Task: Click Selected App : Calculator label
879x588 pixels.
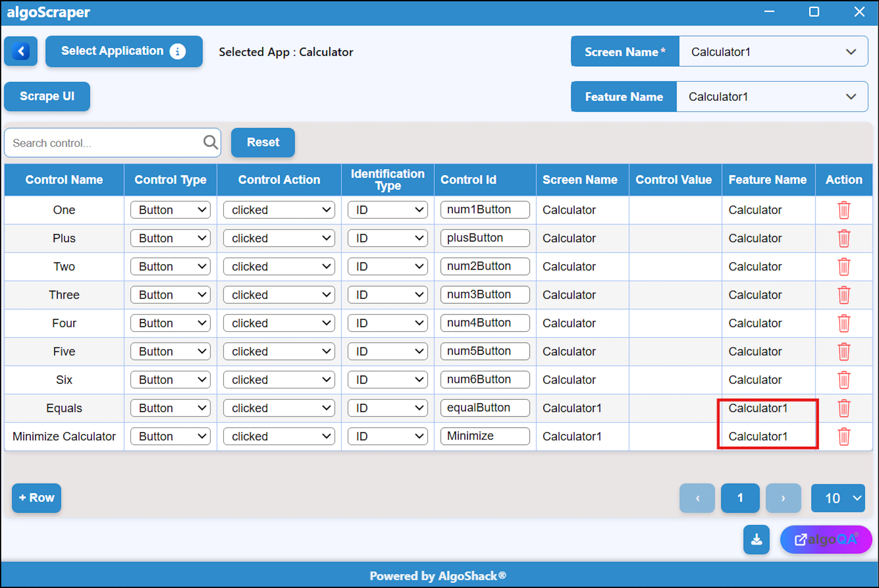Action: [286, 52]
